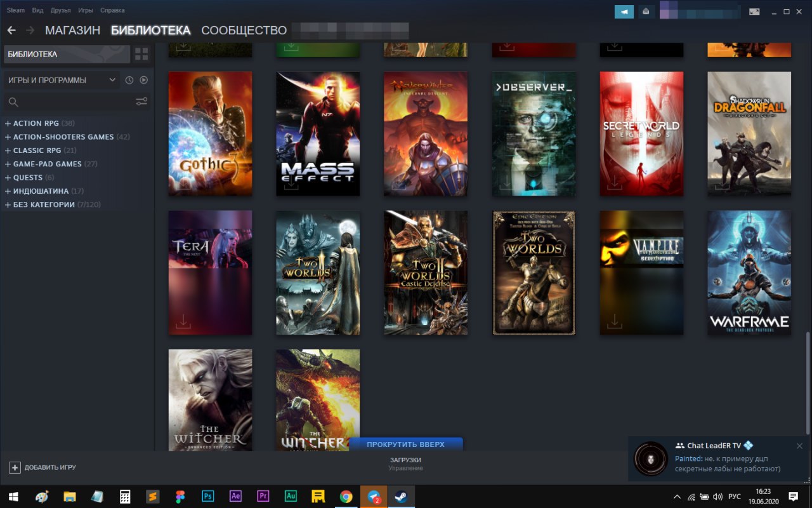The width and height of the screenshot is (812, 508).
Task: Open advanced filter settings icon
Action: 141,102
